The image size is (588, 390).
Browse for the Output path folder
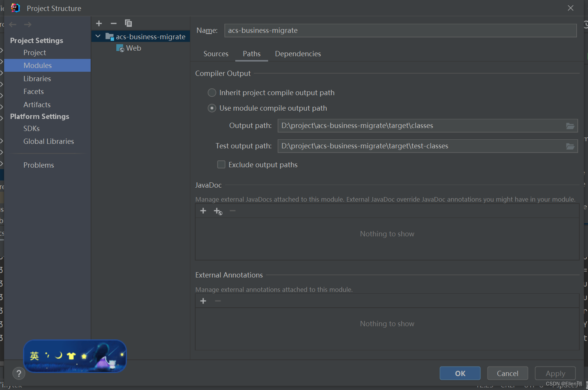(570, 126)
